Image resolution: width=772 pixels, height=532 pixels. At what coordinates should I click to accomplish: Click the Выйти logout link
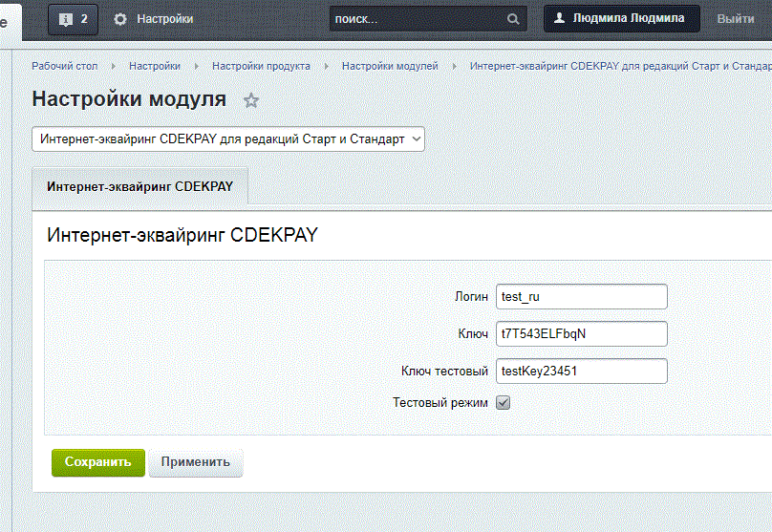tap(736, 19)
